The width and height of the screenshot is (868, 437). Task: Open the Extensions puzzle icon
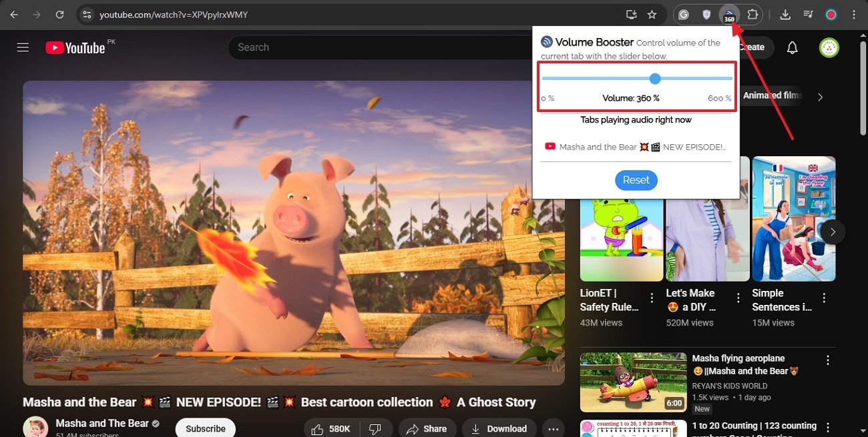tap(752, 14)
